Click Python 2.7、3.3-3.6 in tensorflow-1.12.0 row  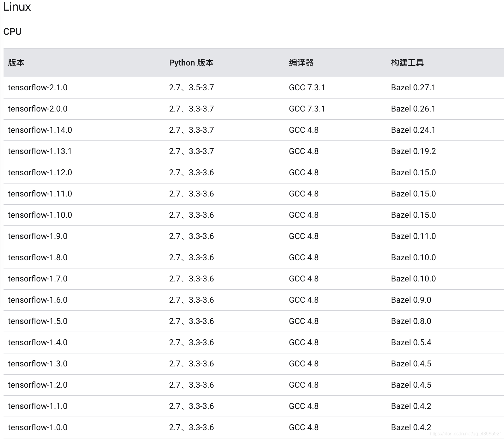click(x=192, y=173)
